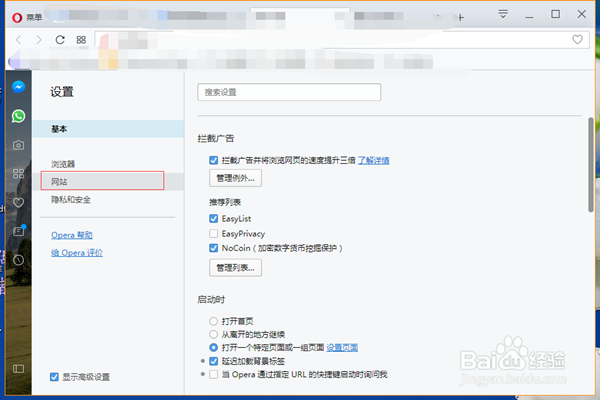Toggle the NoCoin checkbox
600x400 pixels.
(x=214, y=248)
